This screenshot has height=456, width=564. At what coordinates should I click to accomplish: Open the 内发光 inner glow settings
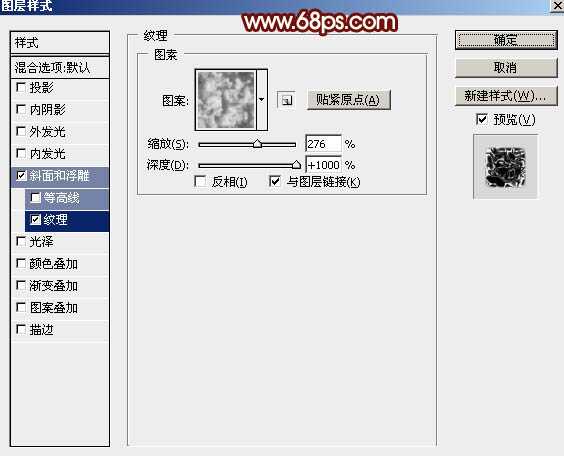point(47,154)
